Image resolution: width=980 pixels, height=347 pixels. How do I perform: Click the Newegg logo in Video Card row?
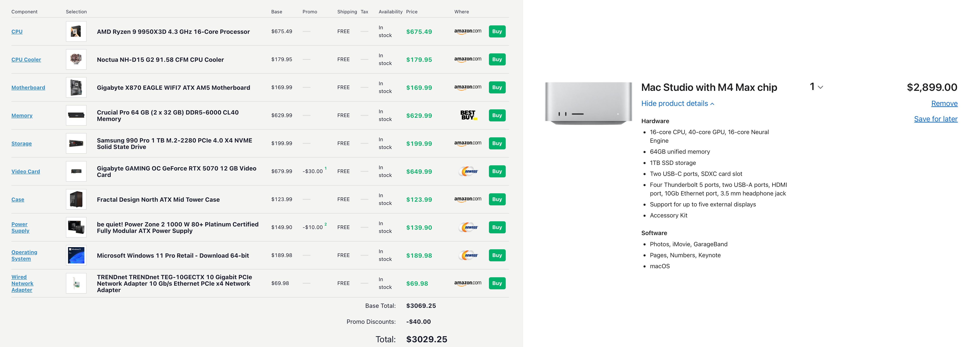coord(468,171)
